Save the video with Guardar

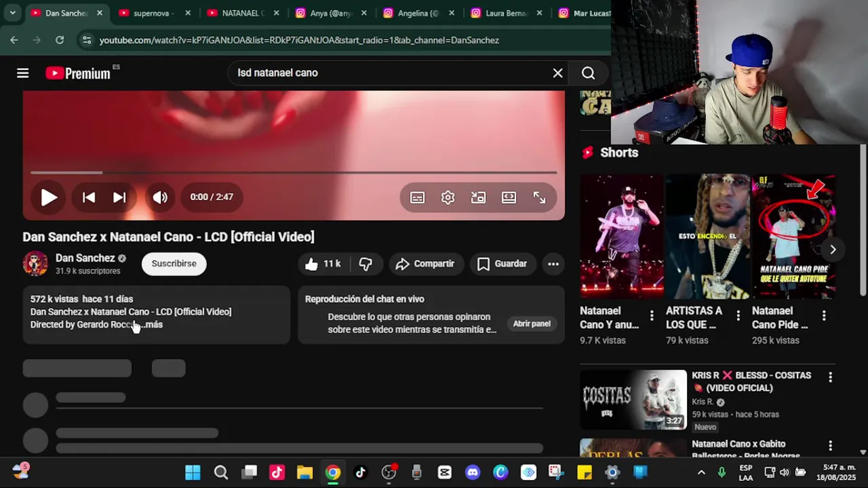tap(502, 264)
